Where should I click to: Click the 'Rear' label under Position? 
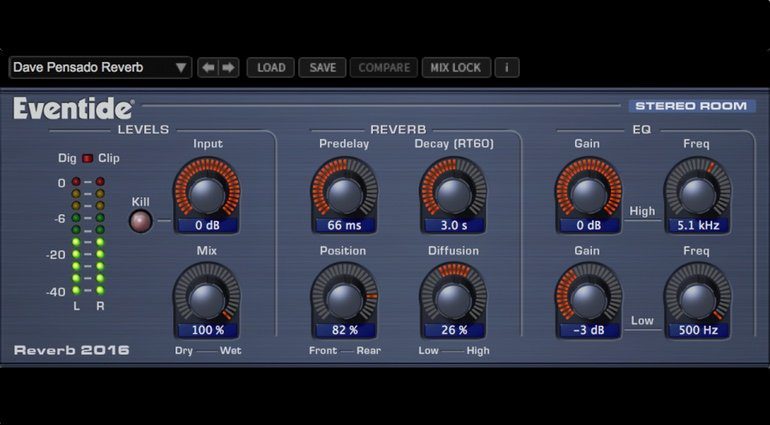pos(368,351)
